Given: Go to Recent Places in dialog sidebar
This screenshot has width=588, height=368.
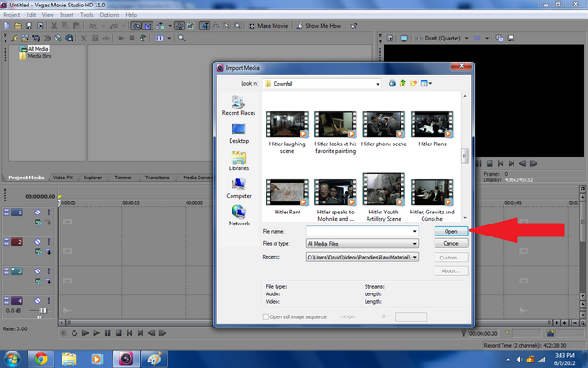Looking at the screenshot, I should coord(239,106).
